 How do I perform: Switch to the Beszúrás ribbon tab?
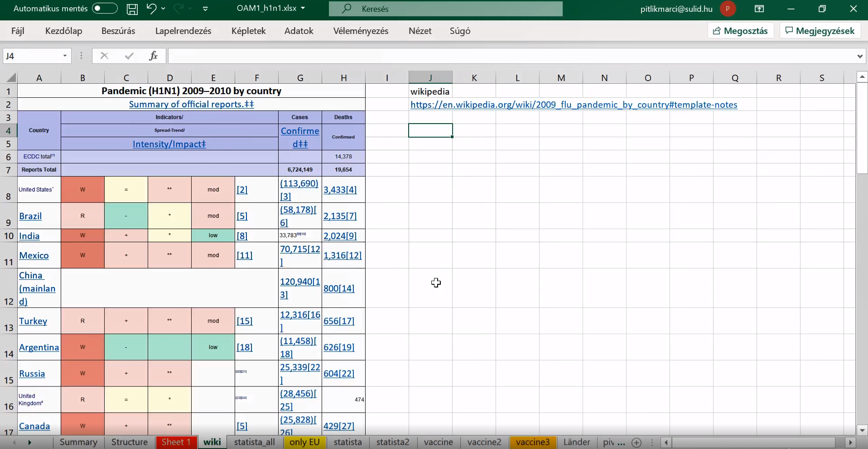119,31
